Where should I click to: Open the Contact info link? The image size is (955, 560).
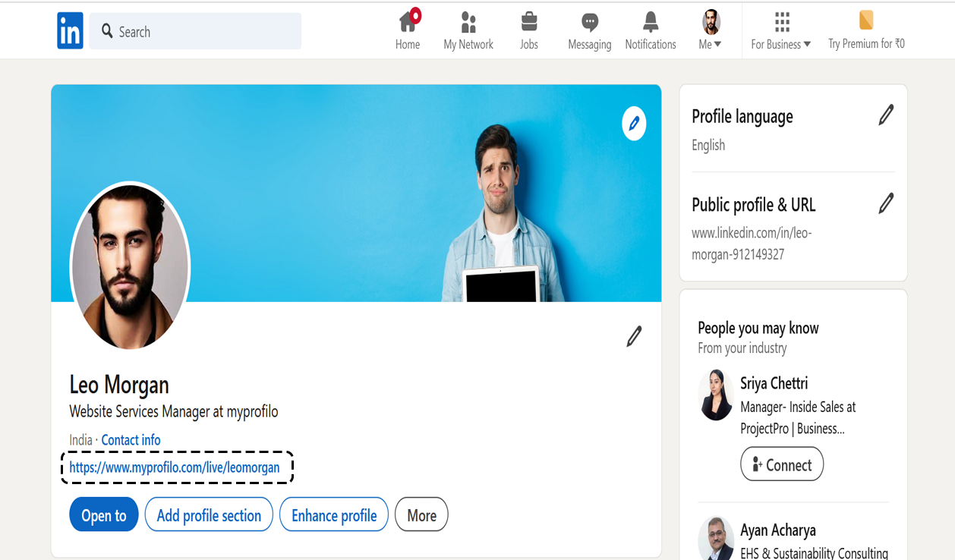(131, 440)
